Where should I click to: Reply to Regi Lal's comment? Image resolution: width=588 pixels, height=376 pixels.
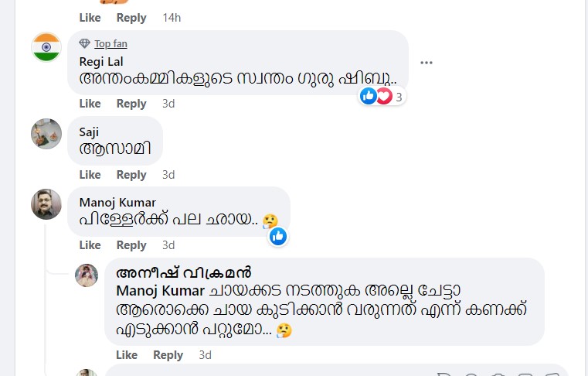click(x=131, y=104)
